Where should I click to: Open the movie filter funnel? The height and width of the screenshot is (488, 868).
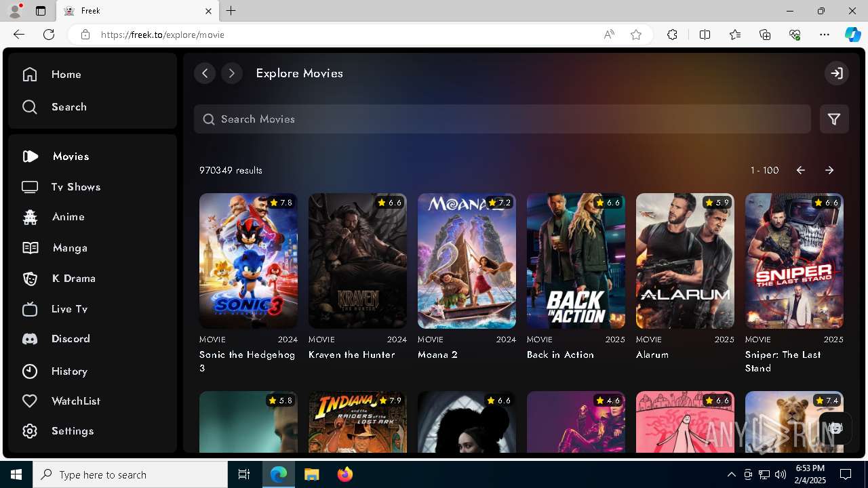(834, 119)
